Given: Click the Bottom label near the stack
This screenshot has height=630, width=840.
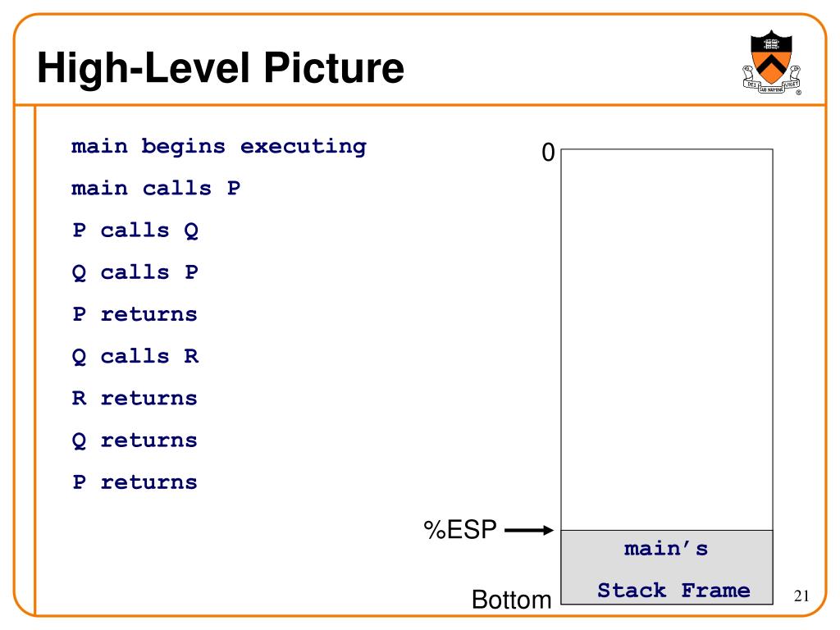Looking at the screenshot, I should (512, 600).
